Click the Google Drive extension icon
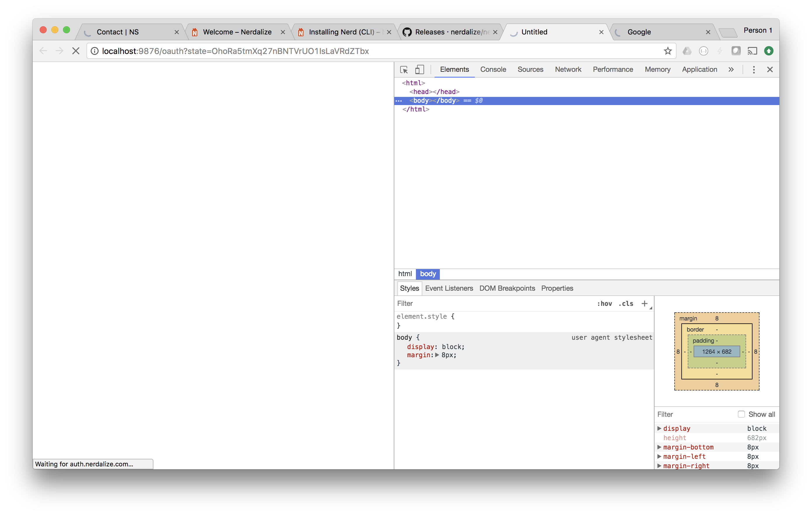The image size is (812, 516). click(x=687, y=51)
